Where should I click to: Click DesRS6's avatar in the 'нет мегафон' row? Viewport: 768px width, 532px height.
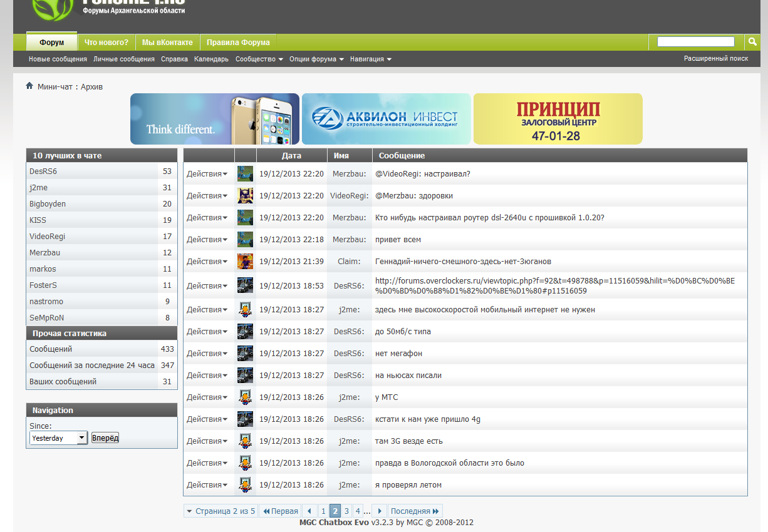tap(246, 354)
